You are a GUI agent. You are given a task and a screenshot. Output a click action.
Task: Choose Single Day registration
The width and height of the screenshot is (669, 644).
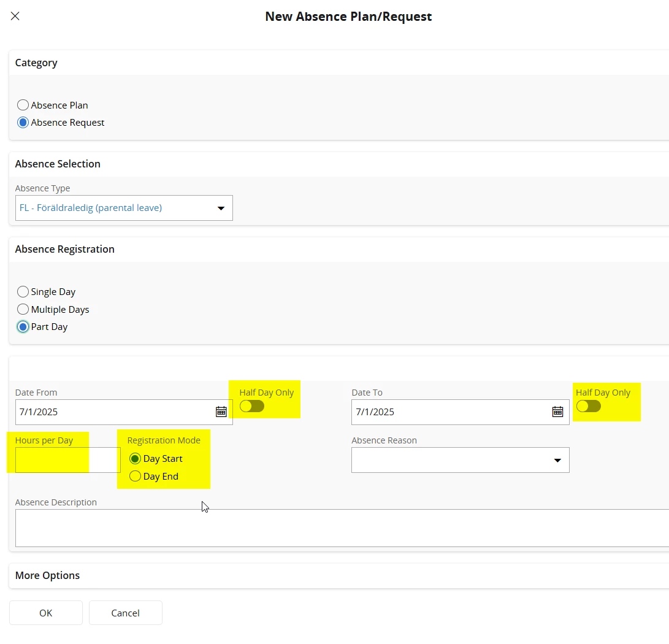23,292
